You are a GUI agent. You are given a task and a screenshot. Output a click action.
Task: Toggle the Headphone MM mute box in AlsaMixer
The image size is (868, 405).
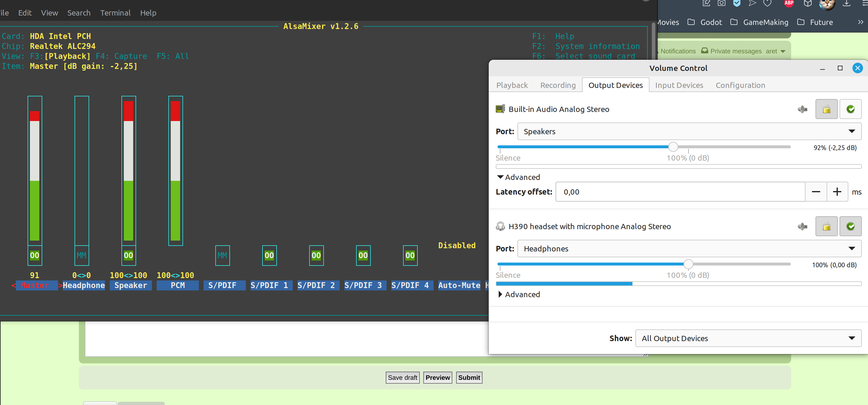(82, 255)
